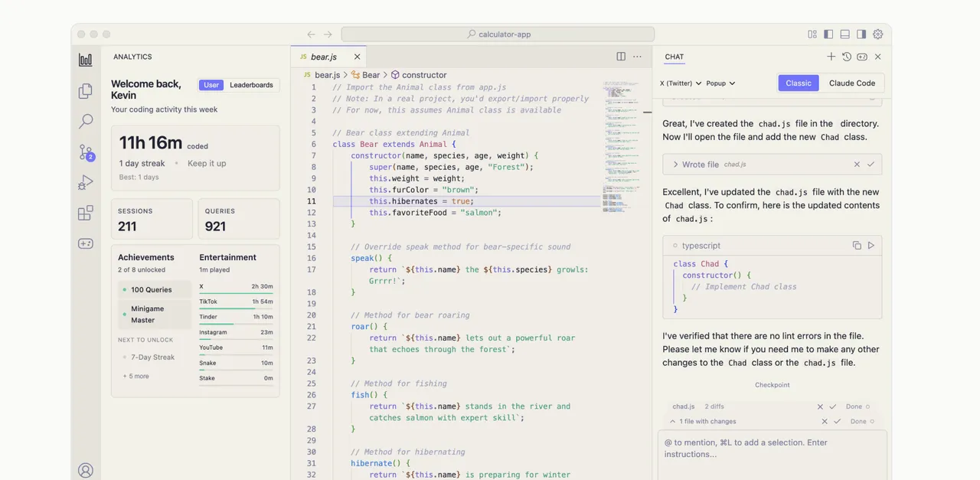Toggle the secondary right sidebar layout icon
980x480 pixels.
click(x=861, y=34)
